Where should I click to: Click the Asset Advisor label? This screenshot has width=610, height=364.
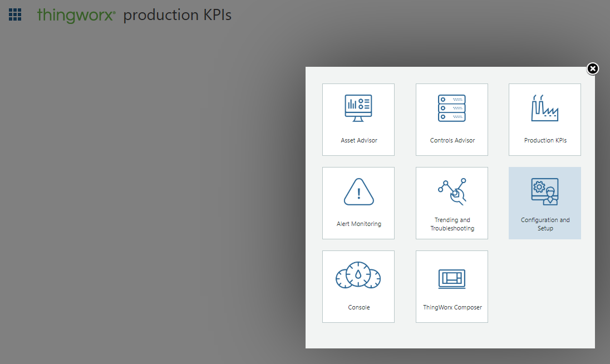click(x=358, y=140)
